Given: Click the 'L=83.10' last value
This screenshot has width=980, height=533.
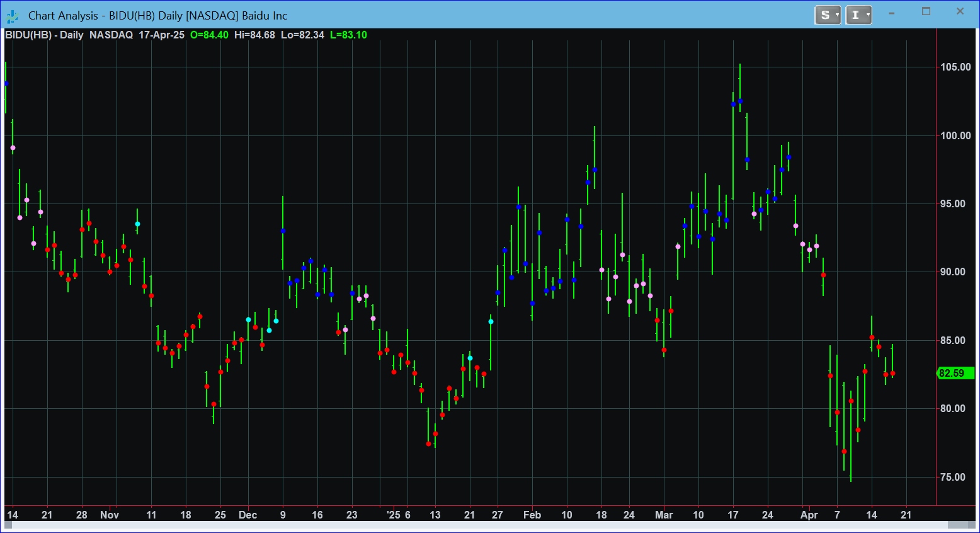Looking at the screenshot, I should tap(348, 35).
